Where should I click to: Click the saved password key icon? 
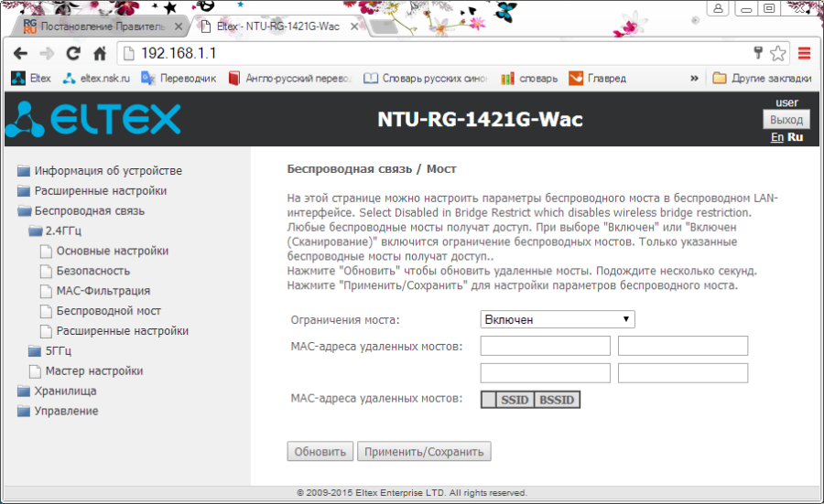(758, 52)
